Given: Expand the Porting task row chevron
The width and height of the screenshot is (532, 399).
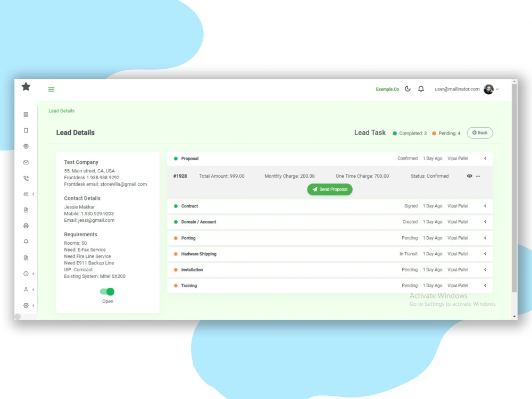Looking at the screenshot, I should click(485, 238).
